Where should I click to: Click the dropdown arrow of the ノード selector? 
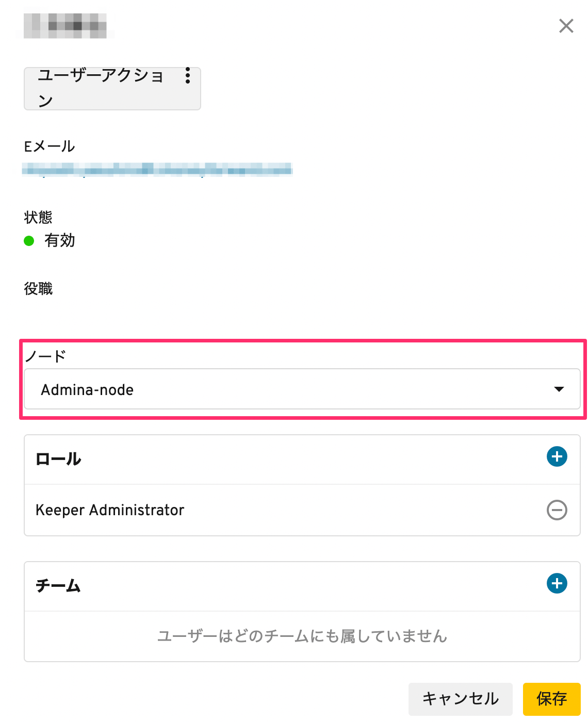[x=559, y=389]
